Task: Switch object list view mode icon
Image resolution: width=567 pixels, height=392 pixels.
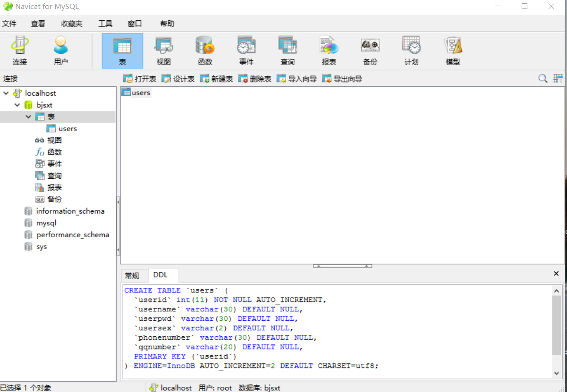Action: (558, 78)
